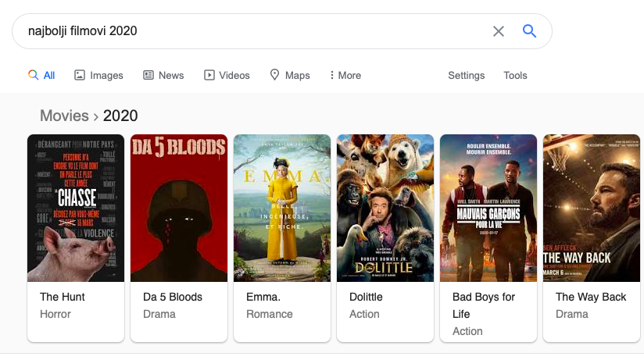Open The Hunt movie poster
The height and width of the screenshot is (360, 644).
76,209
